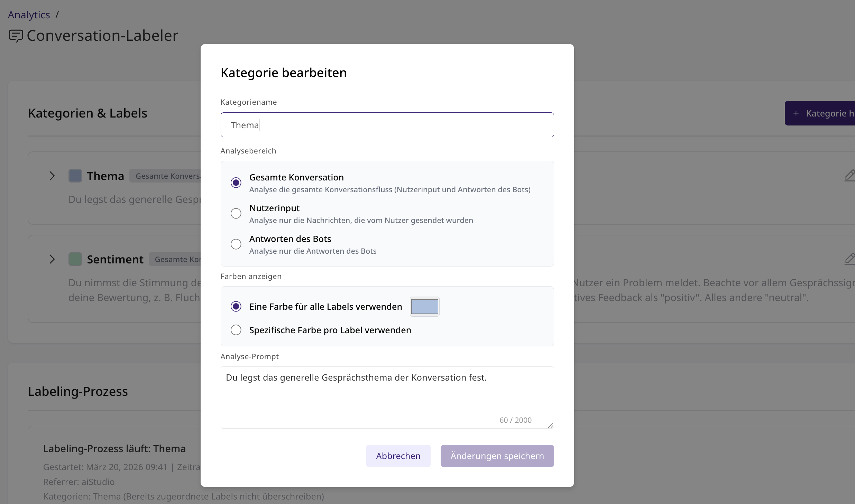Viewport: 855px width, 504px height.
Task: Save changes with Änderungen speichern
Action: [x=497, y=456]
